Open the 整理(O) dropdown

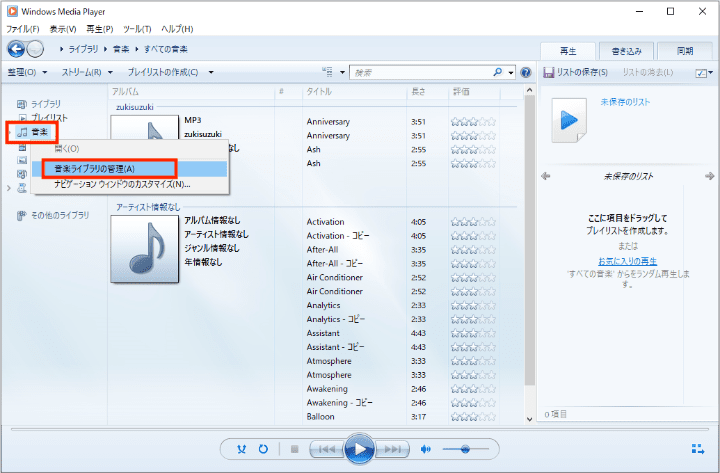pyautogui.click(x=27, y=72)
